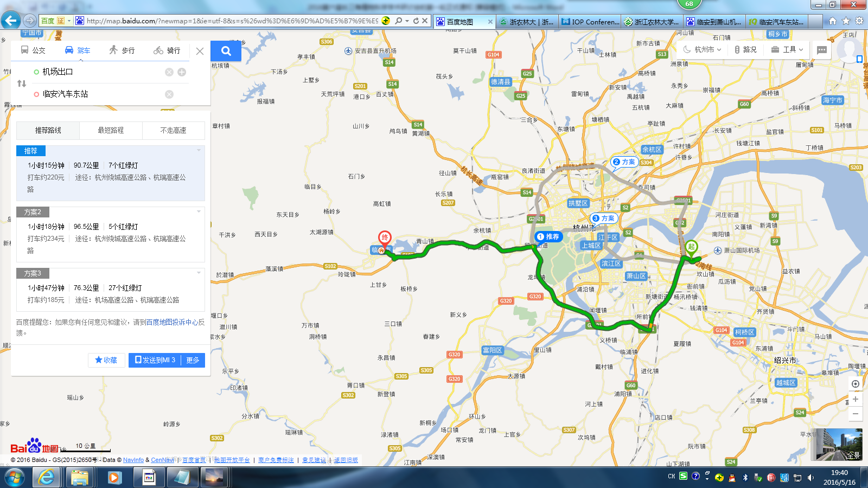Select route 方案3 with 76.3公里
The image size is (868, 488).
tap(111, 290)
